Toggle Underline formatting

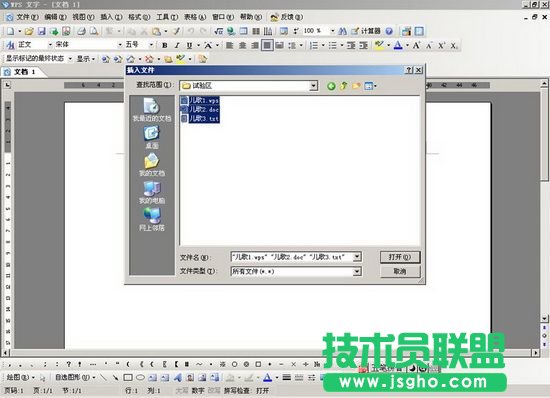coord(189,45)
